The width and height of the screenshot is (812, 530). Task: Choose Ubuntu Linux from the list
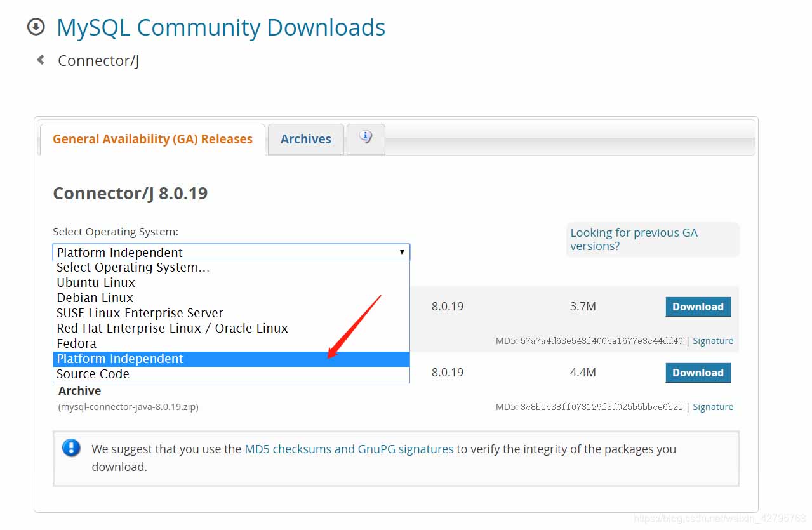point(96,282)
